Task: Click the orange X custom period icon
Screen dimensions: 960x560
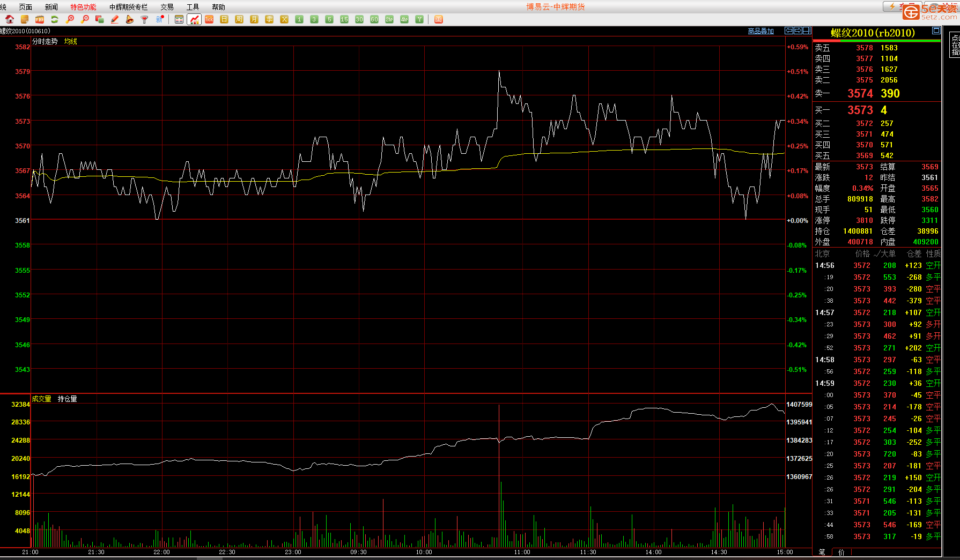Action: click(x=284, y=19)
